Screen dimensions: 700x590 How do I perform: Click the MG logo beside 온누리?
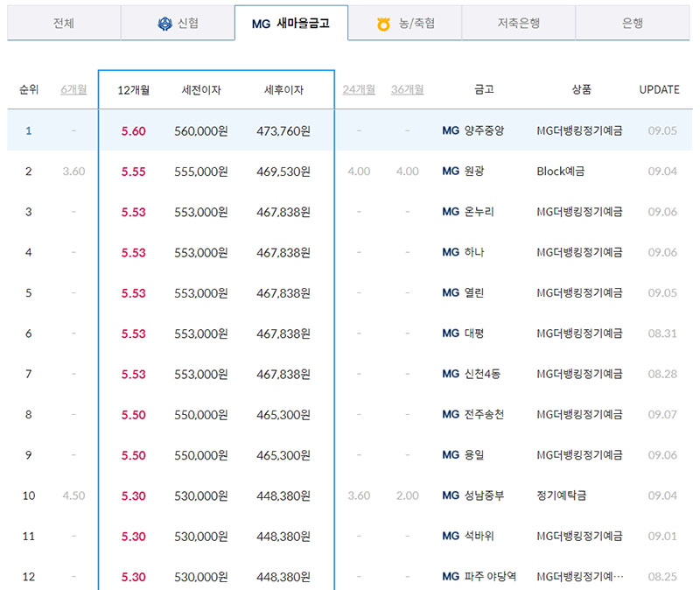pyautogui.click(x=451, y=211)
